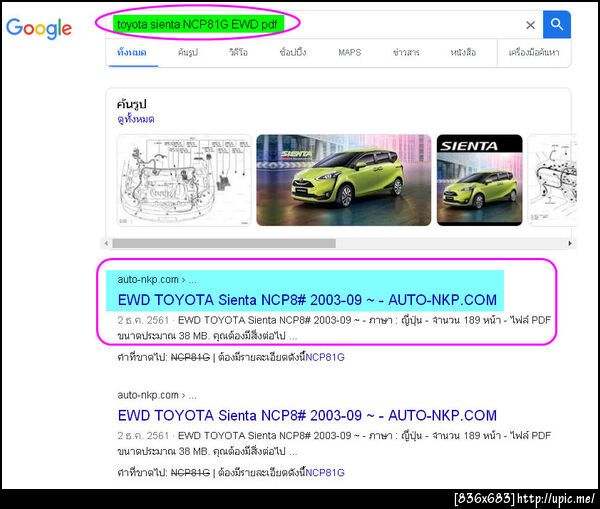600x509 pixels.
Task: Click the horizontal image scrollbar thumb
Action: point(224,243)
